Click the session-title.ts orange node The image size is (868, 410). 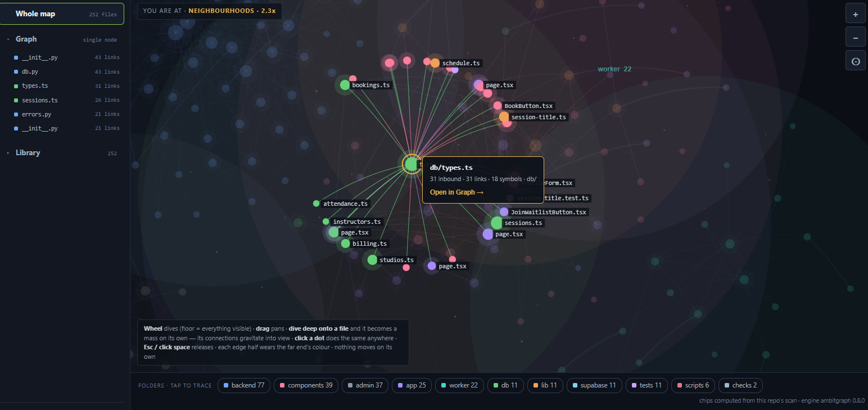pos(504,117)
